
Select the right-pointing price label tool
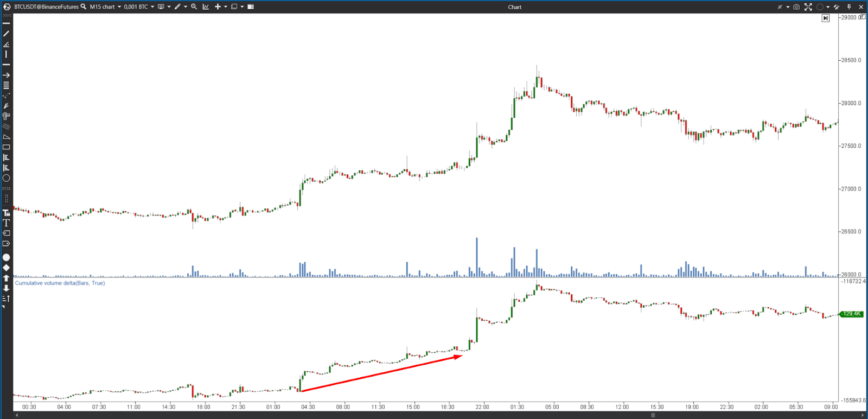(7, 243)
